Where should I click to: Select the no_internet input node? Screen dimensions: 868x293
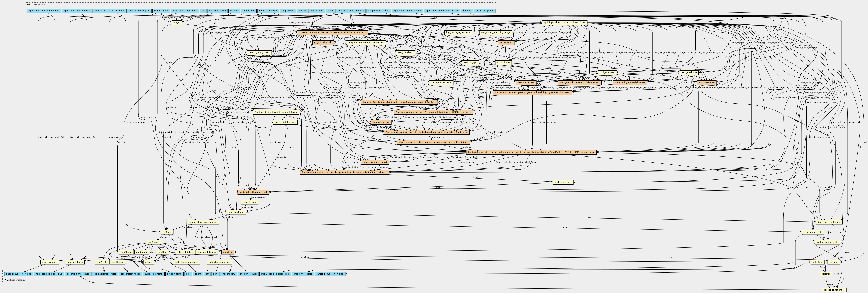pos(317,11)
